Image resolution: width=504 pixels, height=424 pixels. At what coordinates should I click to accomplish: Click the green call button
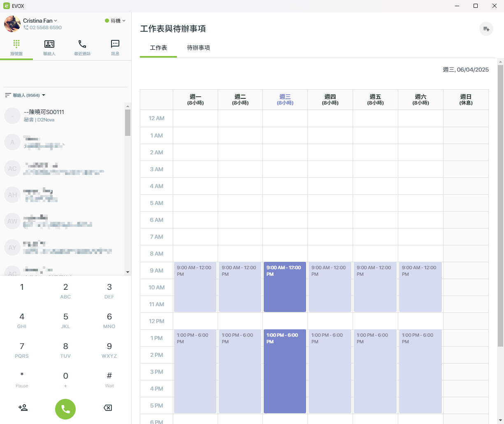point(65,409)
